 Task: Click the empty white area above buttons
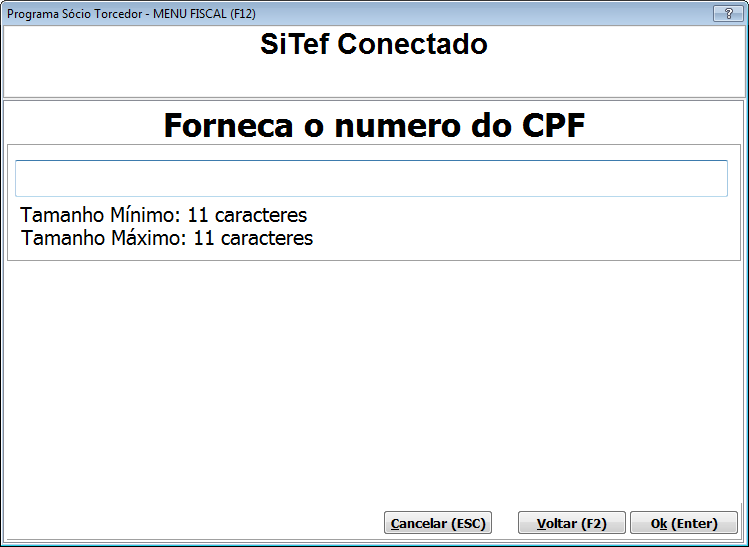point(374,382)
